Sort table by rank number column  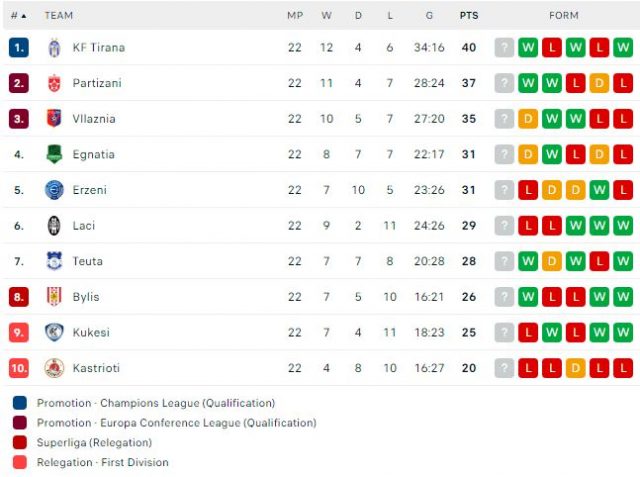click(x=18, y=16)
